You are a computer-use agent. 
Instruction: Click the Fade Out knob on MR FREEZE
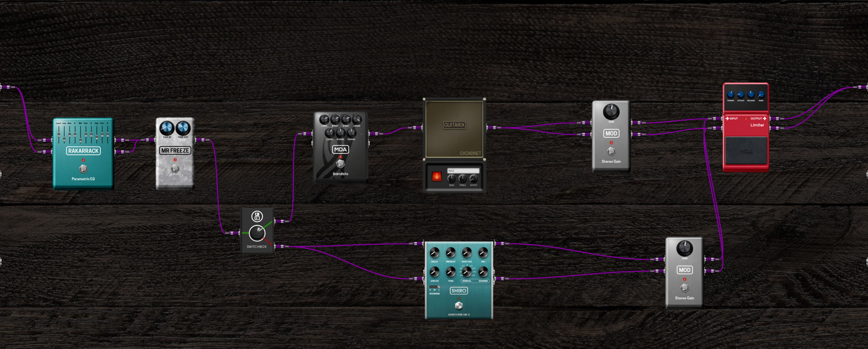click(x=183, y=128)
